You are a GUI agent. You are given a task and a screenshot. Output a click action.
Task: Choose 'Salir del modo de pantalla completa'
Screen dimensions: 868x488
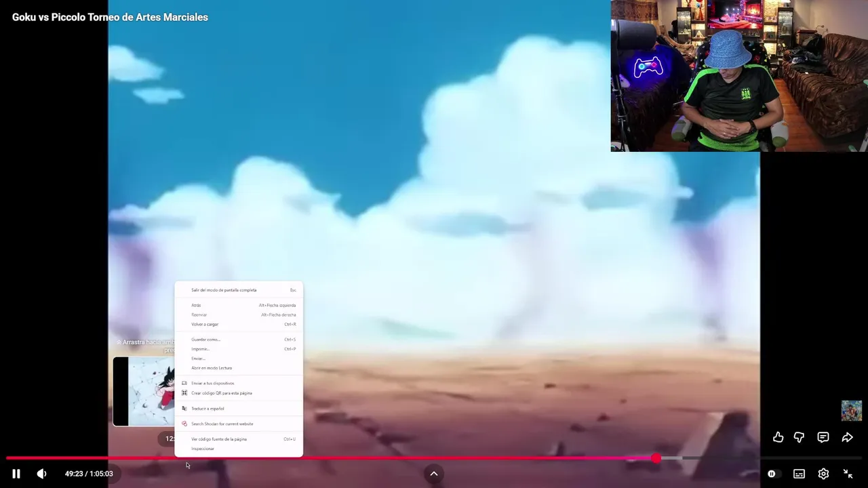click(239, 290)
